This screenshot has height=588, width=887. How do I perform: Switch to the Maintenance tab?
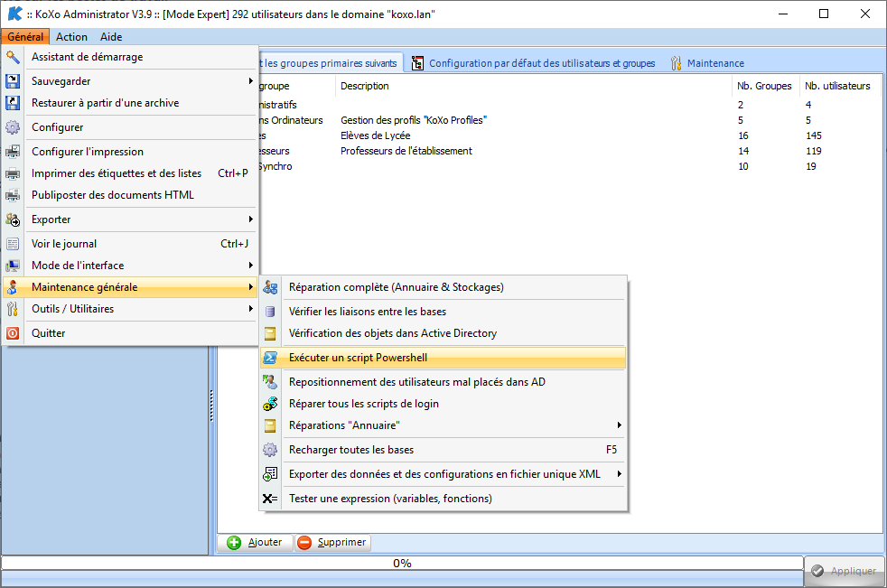(x=707, y=63)
